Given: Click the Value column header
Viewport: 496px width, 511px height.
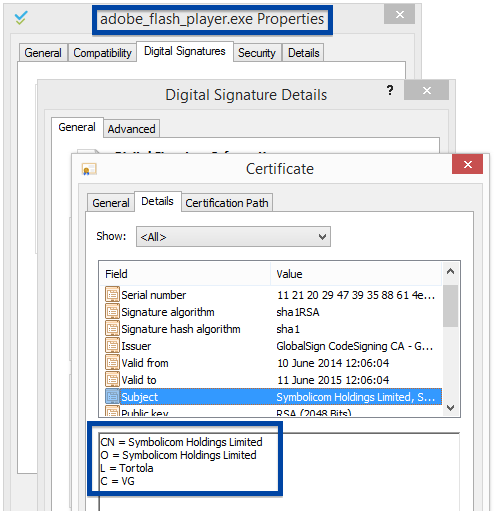Looking at the screenshot, I should click(356, 274).
